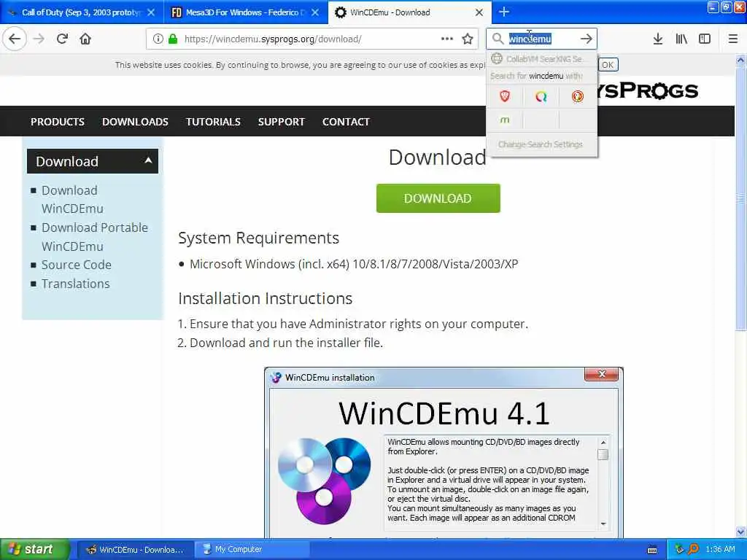Switch to WinCDEmu taskbar button

[x=135, y=550]
